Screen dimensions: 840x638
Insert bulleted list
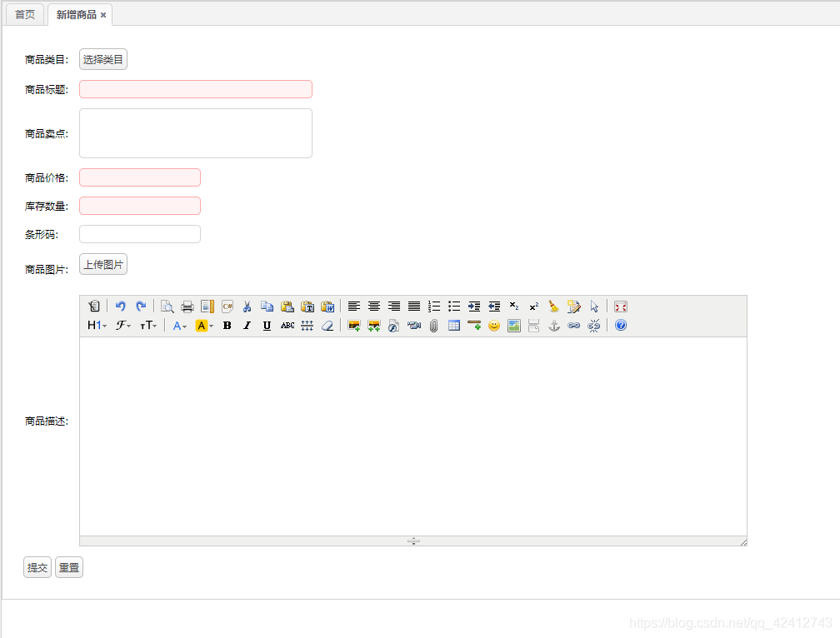[454, 307]
